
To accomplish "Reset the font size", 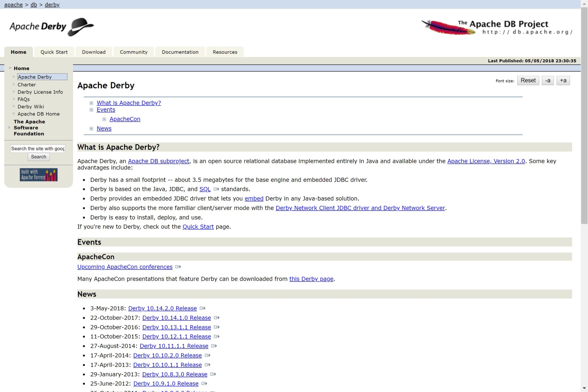I will tap(528, 80).
